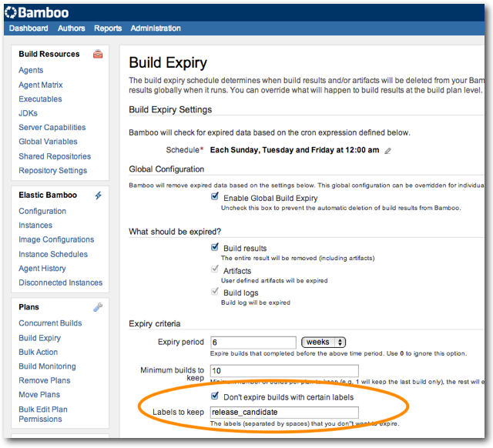Open Global Variables page

[48, 142]
